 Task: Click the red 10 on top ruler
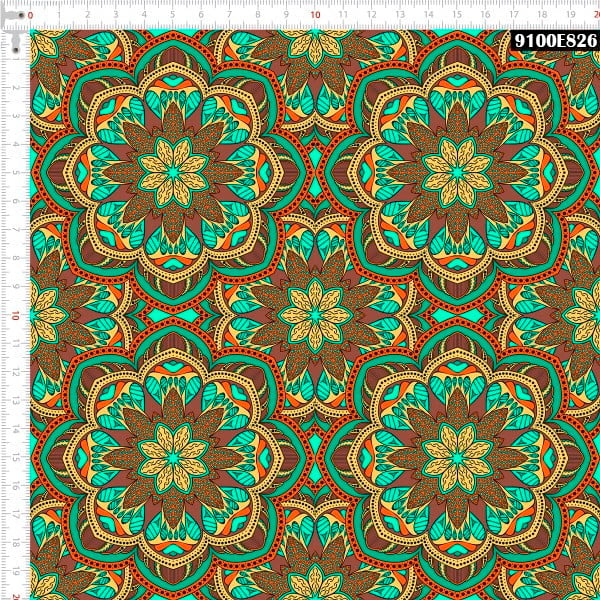pos(316,15)
